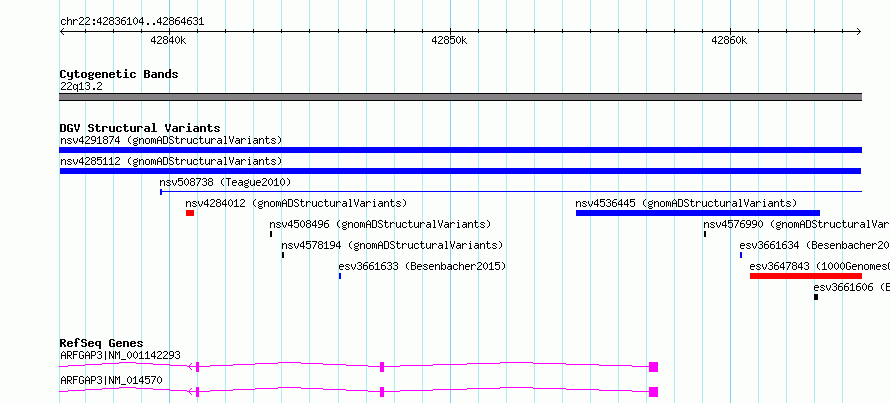Click the middle exon of NM_001142293
Screen dimensions: 890x403
382,367
